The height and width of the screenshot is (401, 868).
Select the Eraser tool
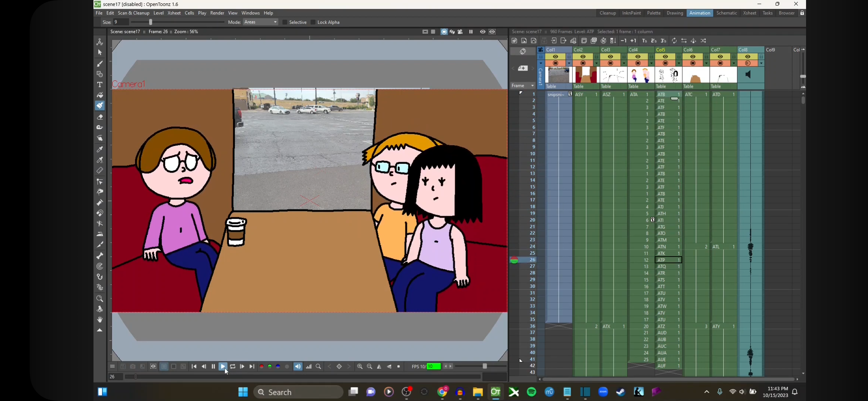pos(100,117)
